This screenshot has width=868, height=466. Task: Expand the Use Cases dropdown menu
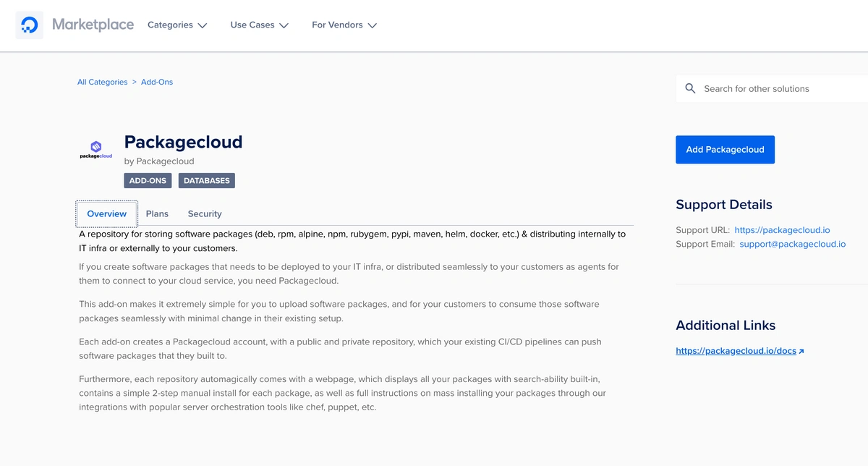pyautogui.click(x=260, y=25)
